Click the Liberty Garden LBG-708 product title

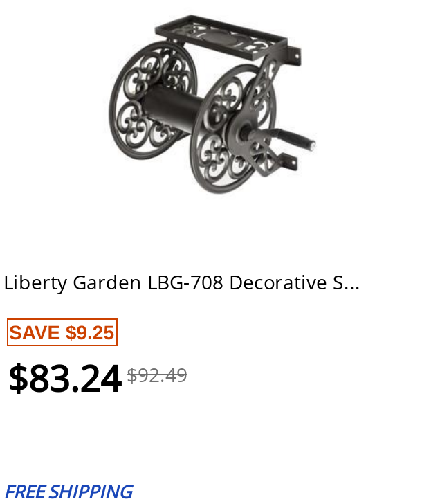click(181, 283)
